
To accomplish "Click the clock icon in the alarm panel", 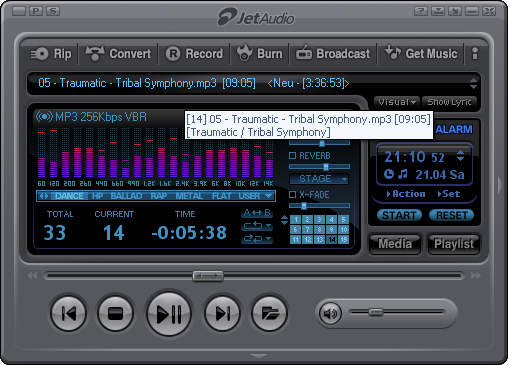I will 389,174.
